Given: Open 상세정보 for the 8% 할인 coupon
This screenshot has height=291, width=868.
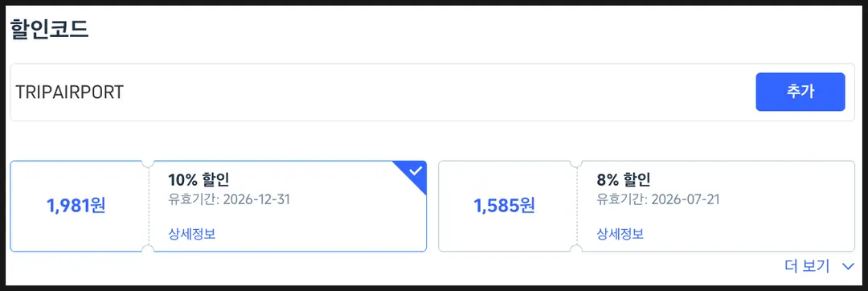Looking at the screenshot, I should pyautogui.click(x=620, y=234).
